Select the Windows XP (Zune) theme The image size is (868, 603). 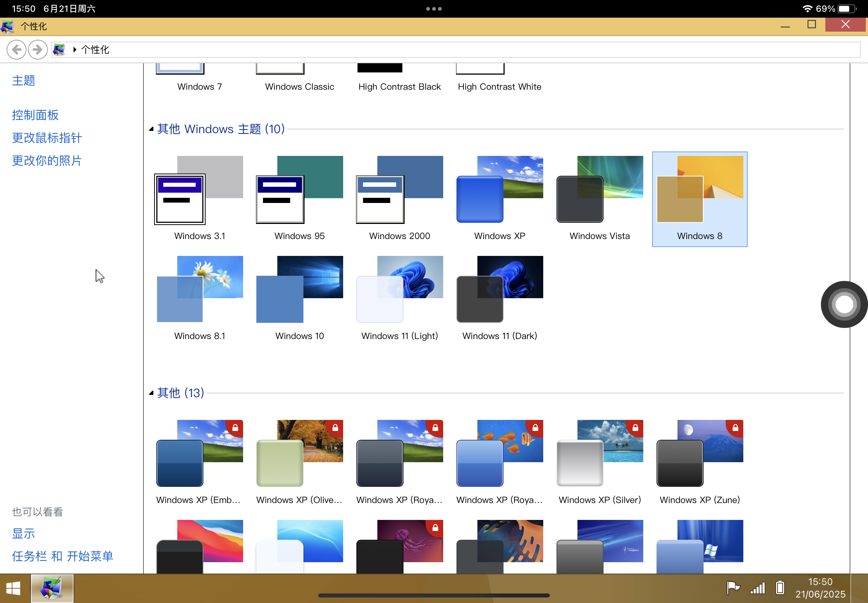[x=700, y=463]
